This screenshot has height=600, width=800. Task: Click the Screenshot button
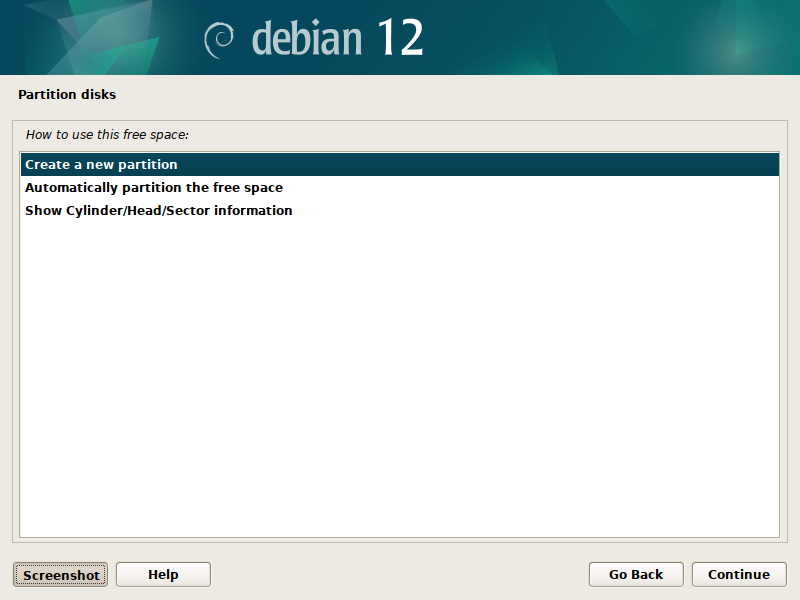coord(60,574)
